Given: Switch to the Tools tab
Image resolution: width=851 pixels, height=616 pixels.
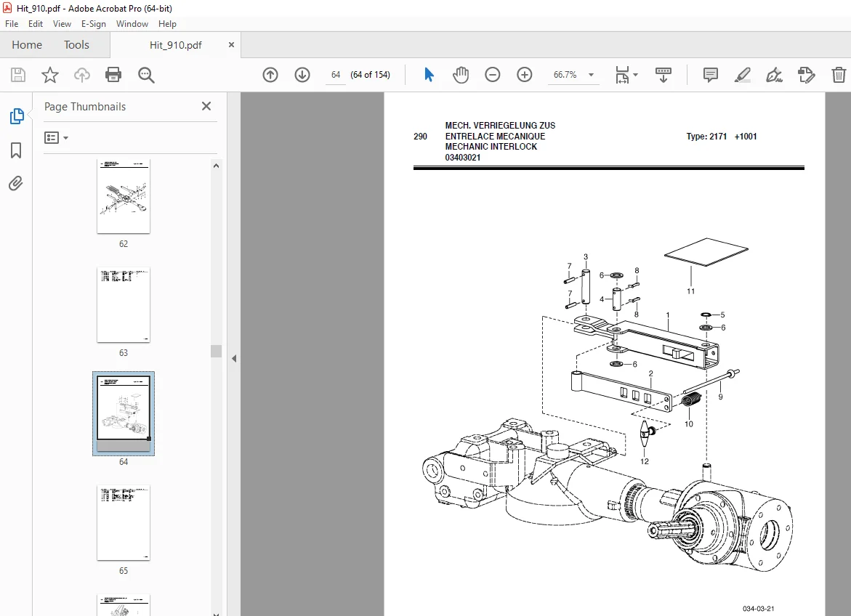Looking at the screenshot, I should [x=76, y=45].
